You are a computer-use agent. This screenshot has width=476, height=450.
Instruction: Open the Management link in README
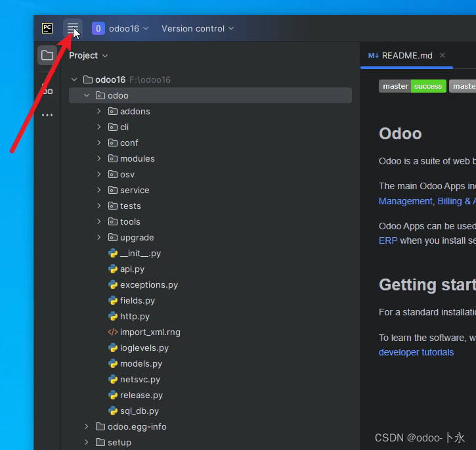[x=405, y=201]
